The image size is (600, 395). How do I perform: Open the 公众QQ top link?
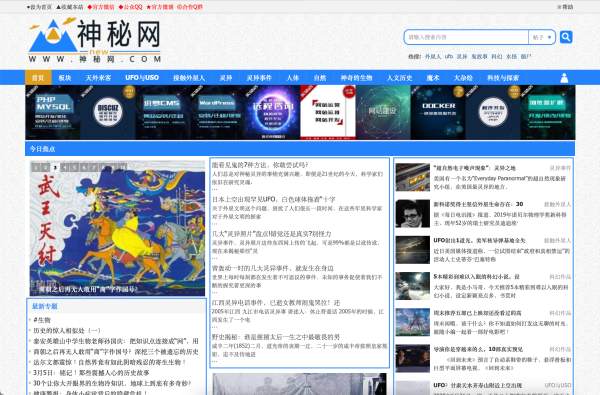pyautogui.click(x=130, y=7)
